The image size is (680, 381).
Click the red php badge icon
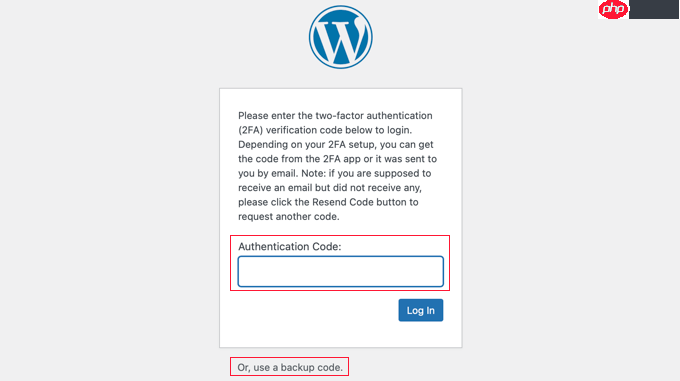tap(613, 9)
